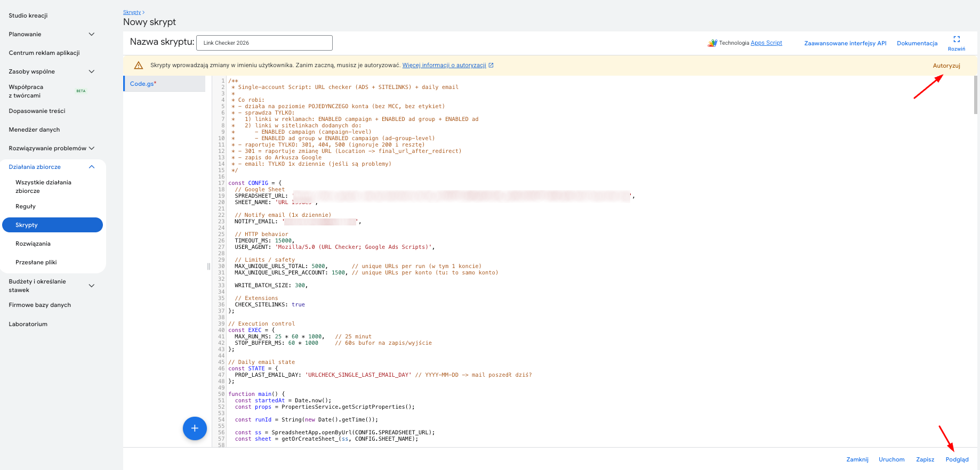Expand the Planowanie section
980x470 pixels.
(91, 34)
